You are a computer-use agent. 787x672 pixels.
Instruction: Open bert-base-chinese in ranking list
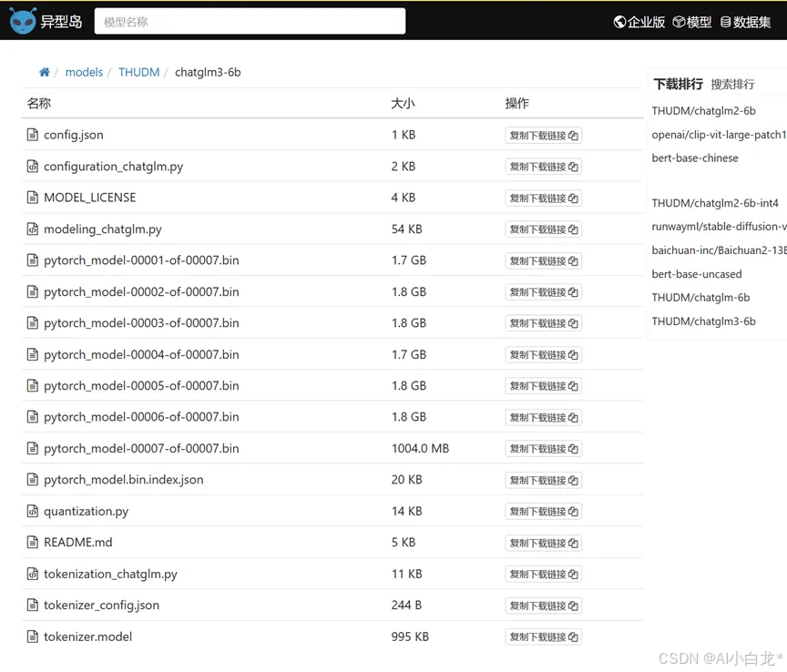point(695,158)
